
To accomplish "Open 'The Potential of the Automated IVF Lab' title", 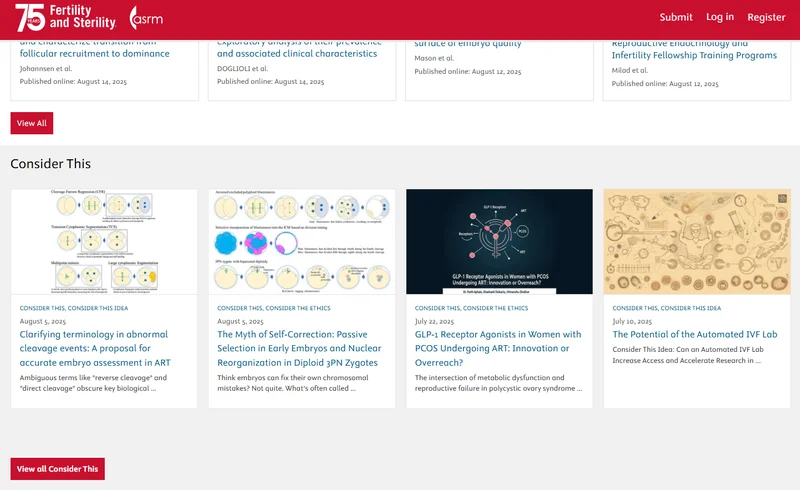I will pyautogui.click(x=694, y=335).
